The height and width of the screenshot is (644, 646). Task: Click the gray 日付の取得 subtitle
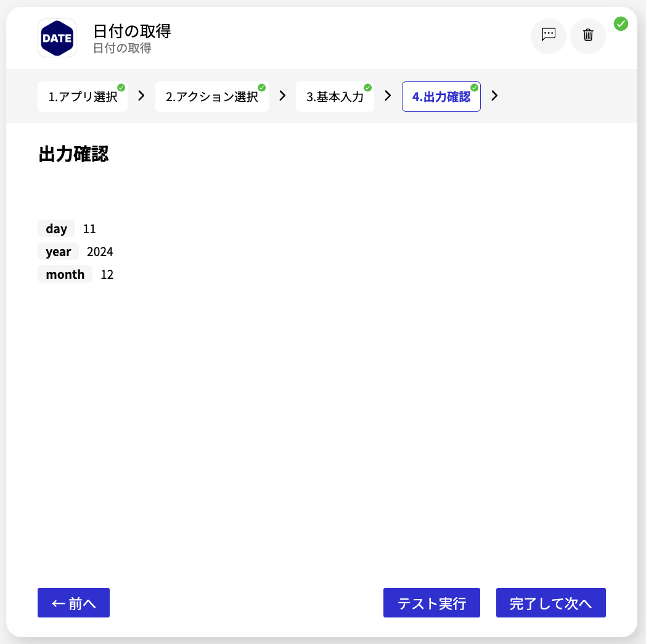pos(123,48)
